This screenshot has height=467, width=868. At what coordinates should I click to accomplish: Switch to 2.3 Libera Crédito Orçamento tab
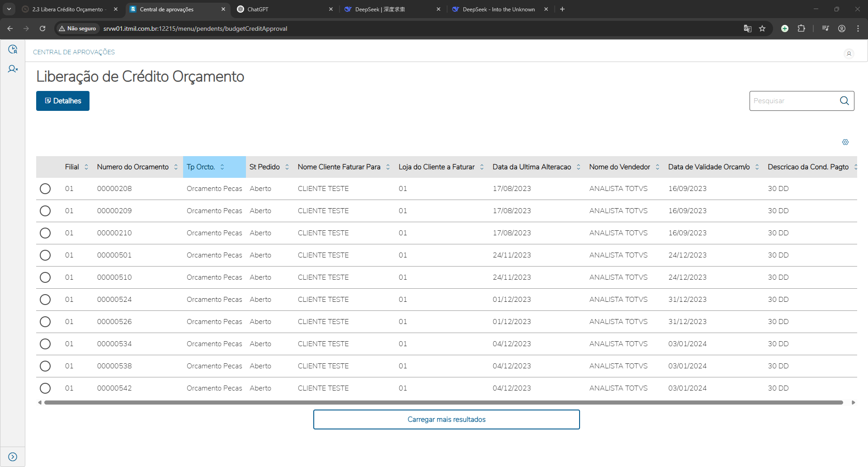pos(68,9)
